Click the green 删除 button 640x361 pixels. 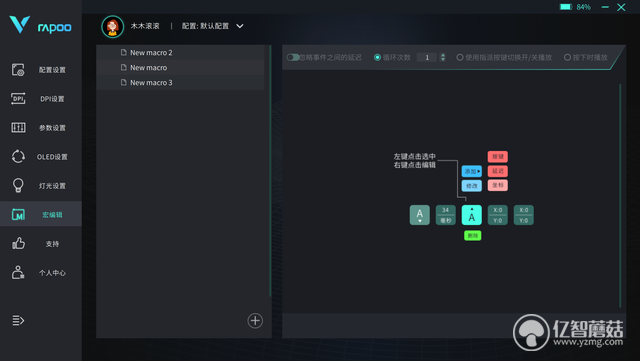point(472,236)
